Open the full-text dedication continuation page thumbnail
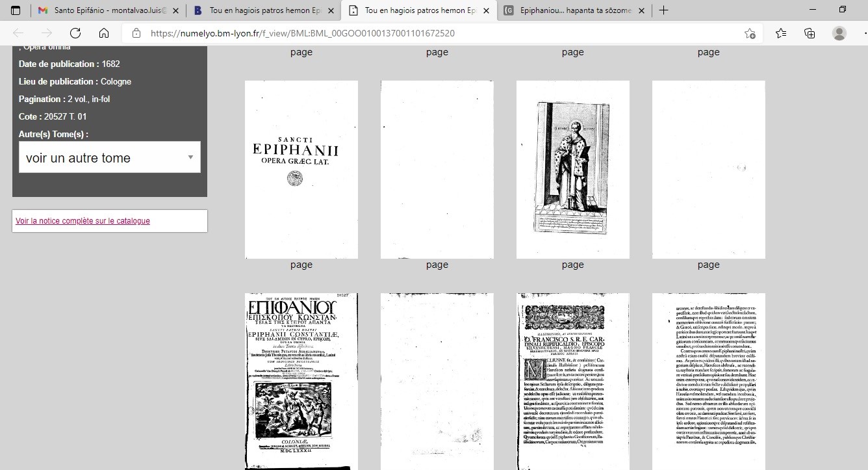 point(709,381)
